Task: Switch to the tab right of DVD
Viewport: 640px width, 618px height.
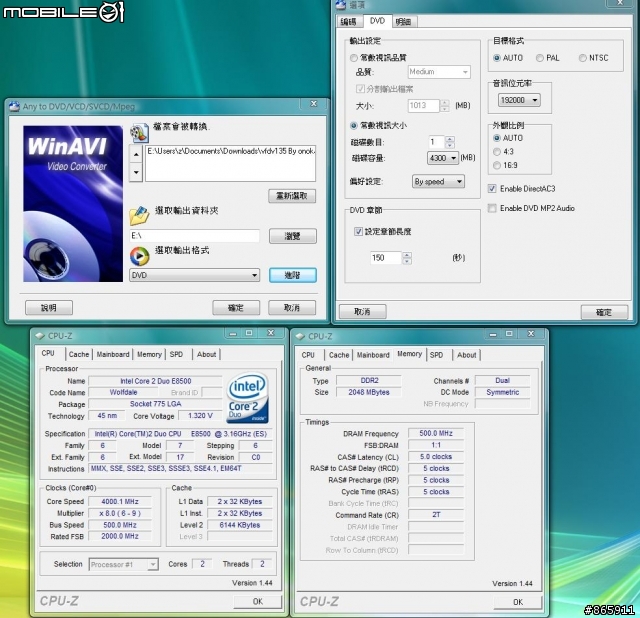Action: 405,22
